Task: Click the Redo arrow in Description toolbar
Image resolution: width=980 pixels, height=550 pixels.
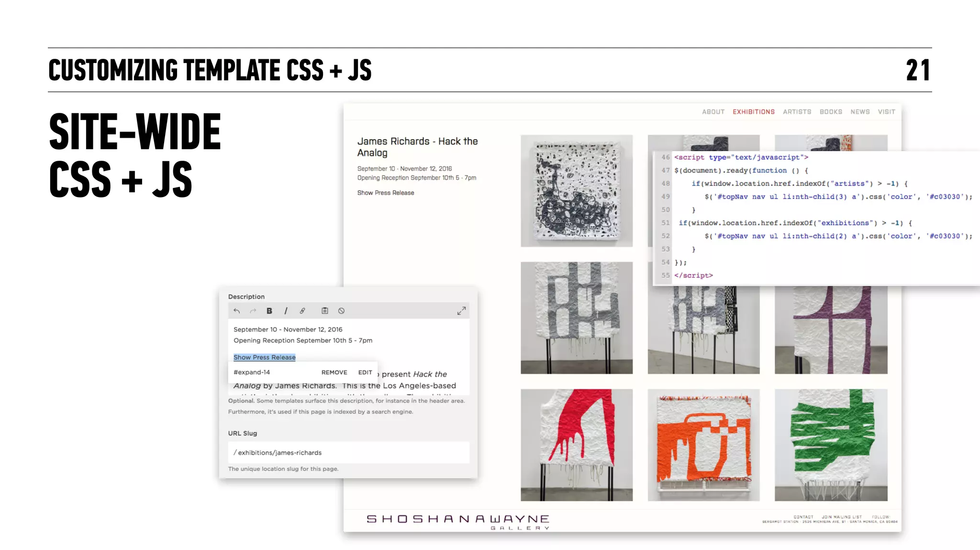Action: 253,311
